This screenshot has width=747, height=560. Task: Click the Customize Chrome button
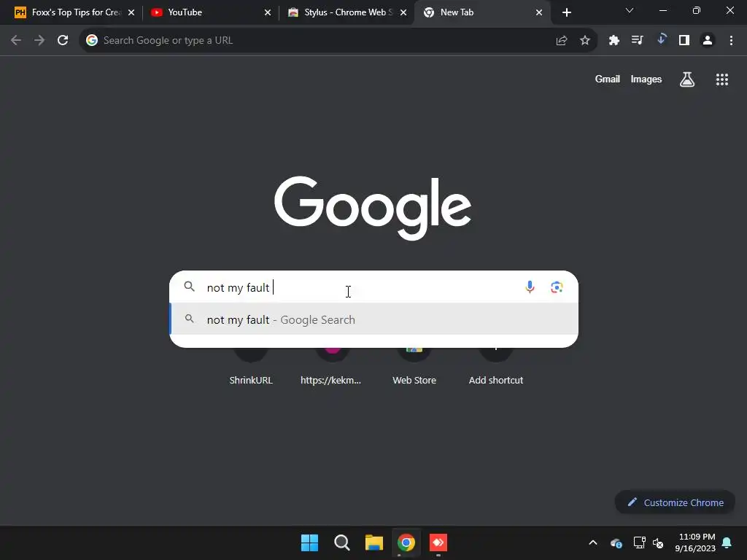click(675, 502)
